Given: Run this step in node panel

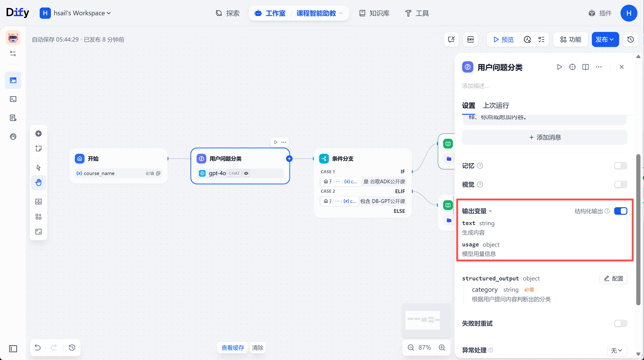Looking at the screenshot, I should (560, 67).
